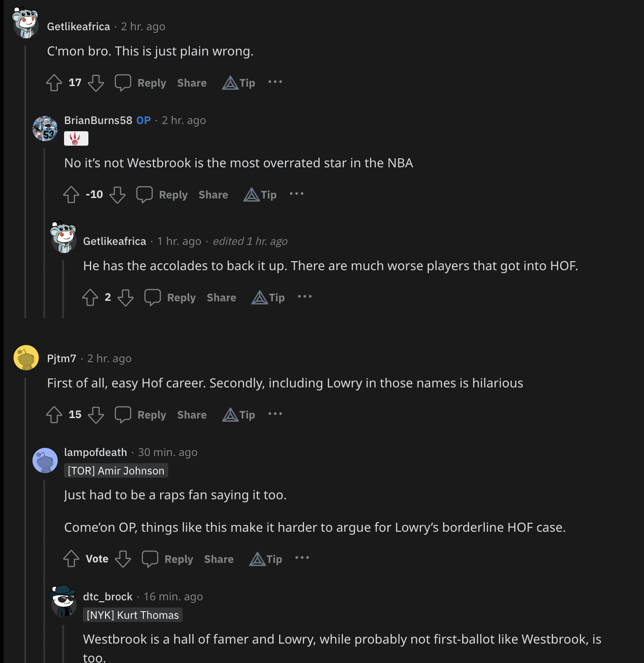The width and height of the screenshot is (644, 663).
Task: Click the Raptors flair icon under BrianBurns58
Action: click(x=76, y=138)
